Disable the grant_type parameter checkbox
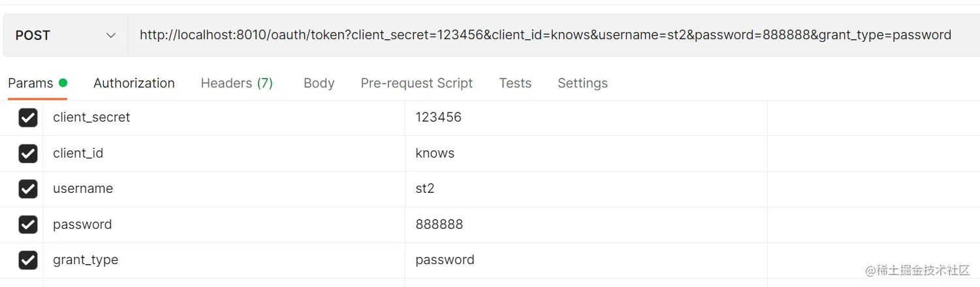This screenshot has width=980, height=287. 28,260
